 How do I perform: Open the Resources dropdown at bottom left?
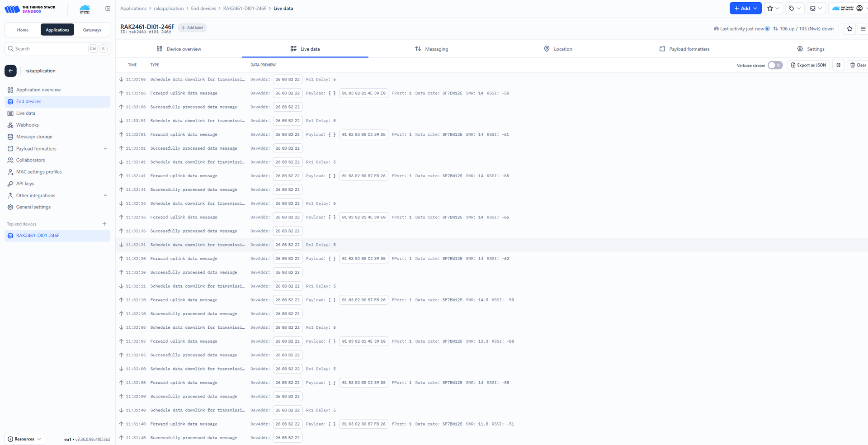[25, 439]
